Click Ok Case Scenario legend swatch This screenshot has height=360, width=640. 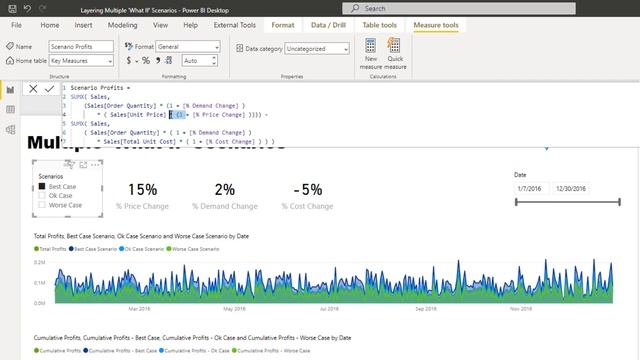[x=121, y=249]
